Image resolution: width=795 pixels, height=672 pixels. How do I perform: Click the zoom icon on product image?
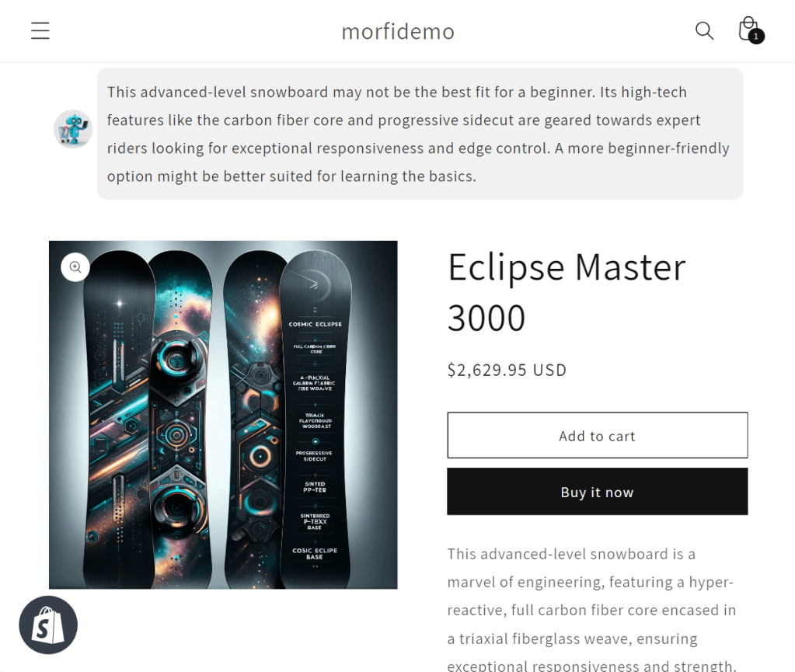(x=75, y=267)
